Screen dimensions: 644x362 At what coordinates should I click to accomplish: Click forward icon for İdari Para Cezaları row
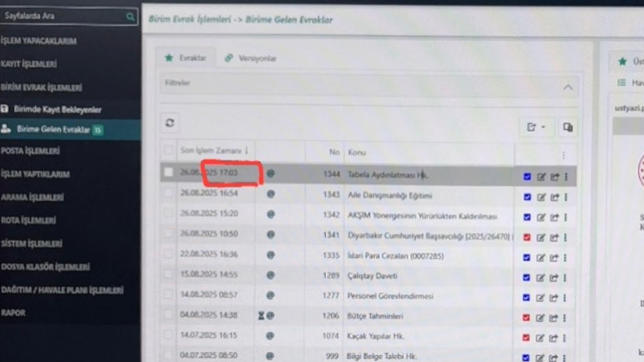pos(554,258)
